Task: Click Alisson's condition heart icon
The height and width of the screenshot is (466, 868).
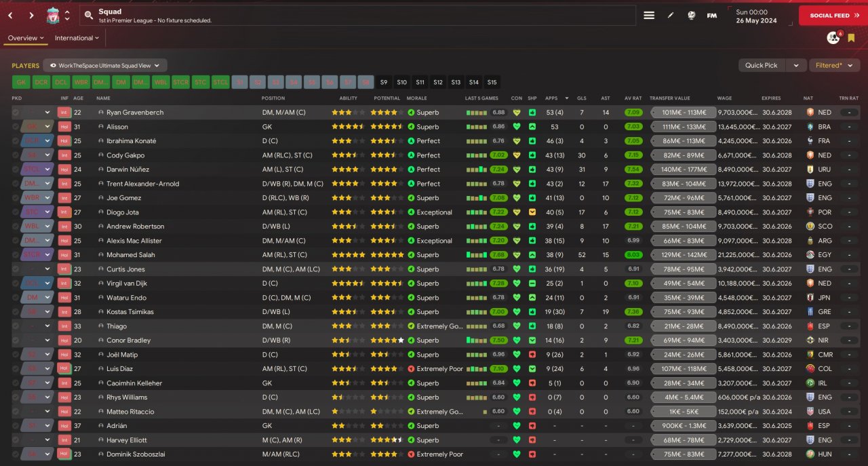Action: pyautogui.click(x=517, y=127)
